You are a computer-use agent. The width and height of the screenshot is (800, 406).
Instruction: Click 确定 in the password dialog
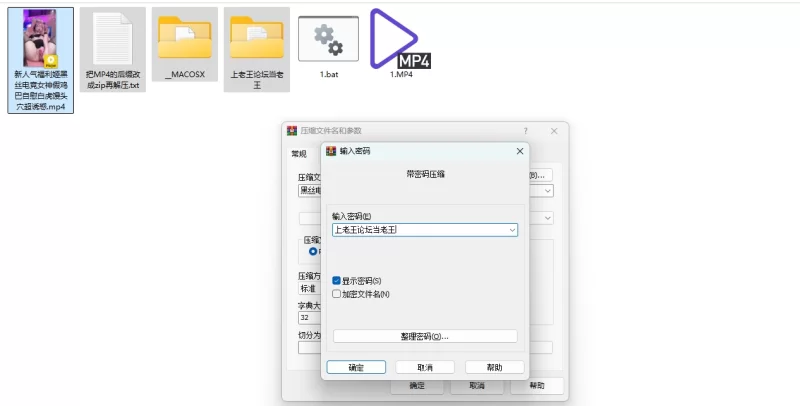[x=356, y=367]
